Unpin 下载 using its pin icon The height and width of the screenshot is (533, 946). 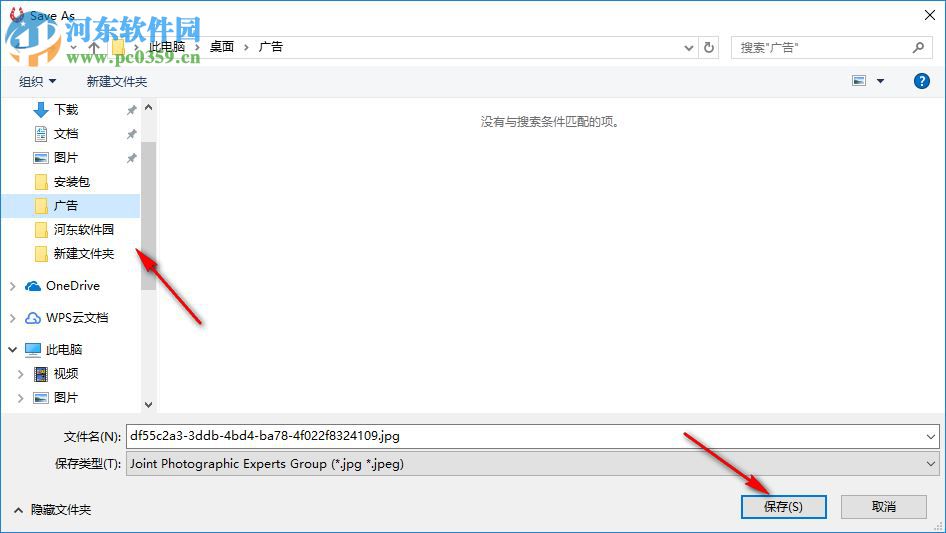tap(131, 110)
